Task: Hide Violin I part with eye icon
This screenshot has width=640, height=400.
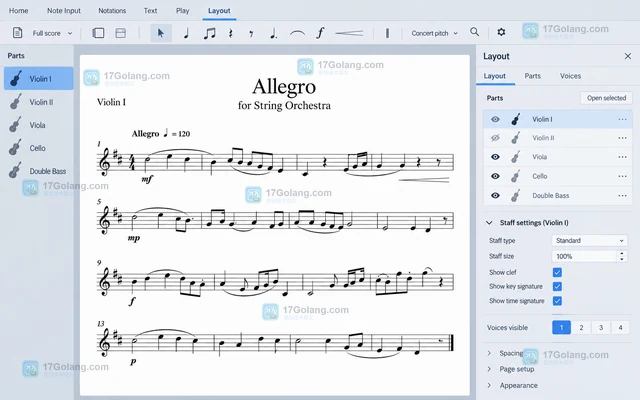Action: click(495, 119)
